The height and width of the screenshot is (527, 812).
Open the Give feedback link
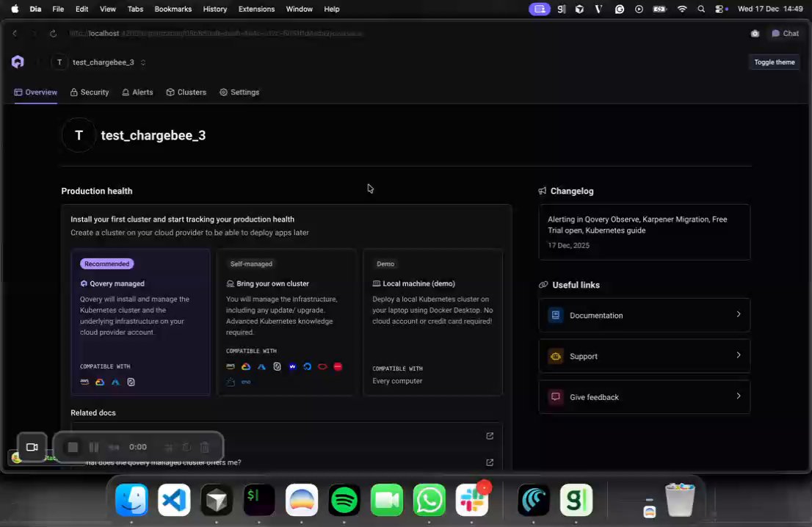[x=644, y=396]
